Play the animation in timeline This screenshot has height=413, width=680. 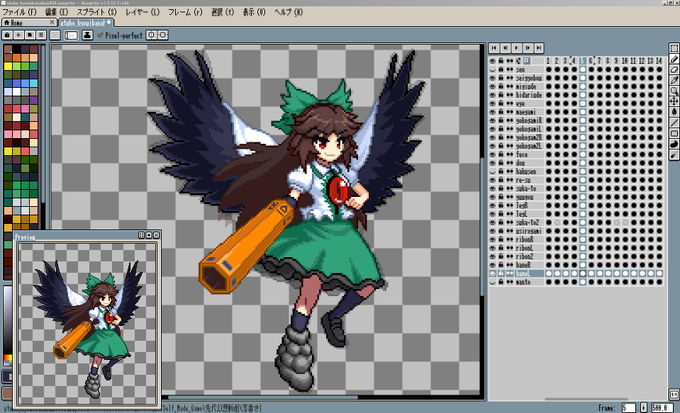click(x=517, y=48)
